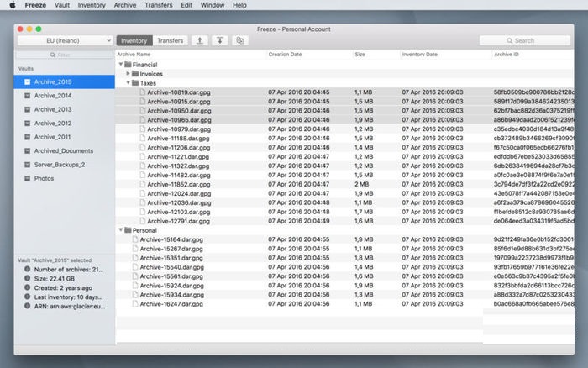Click the upload archive toolbar icon
Image resolution: width=588 pixels, height=368 pixels.
200,40
